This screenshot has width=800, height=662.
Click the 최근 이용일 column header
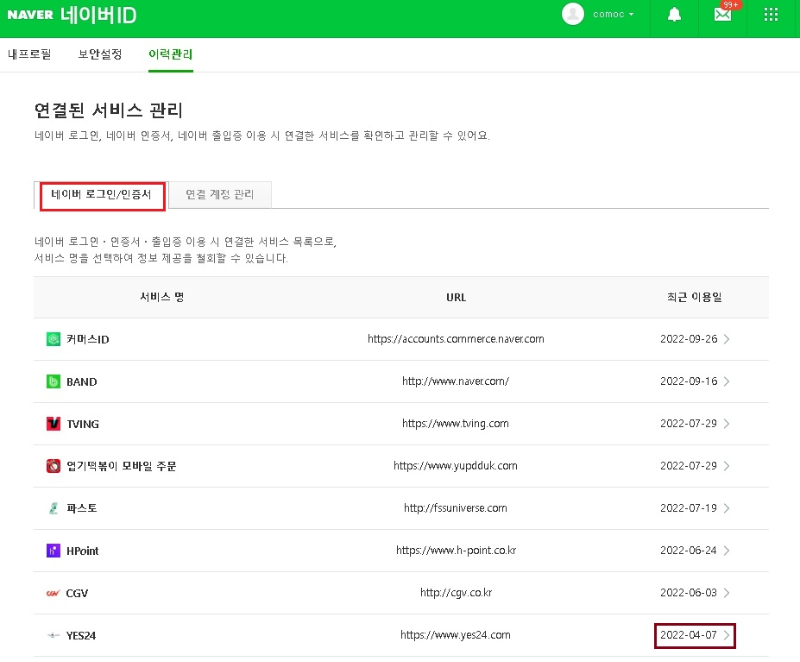coord(694,297)
